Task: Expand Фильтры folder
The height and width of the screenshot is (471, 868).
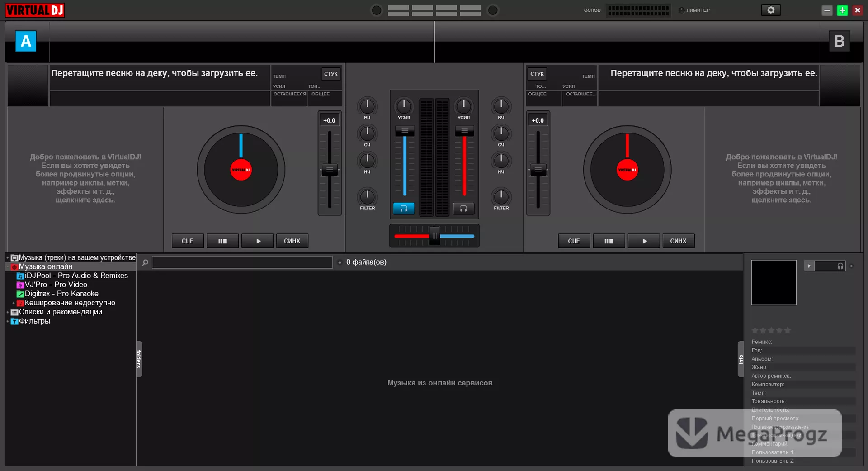Action: pyautogui.click(x=8, y=321)
